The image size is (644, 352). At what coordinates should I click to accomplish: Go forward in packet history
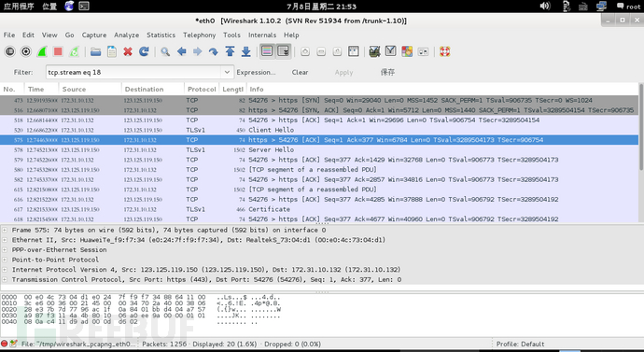coord(198,51)
